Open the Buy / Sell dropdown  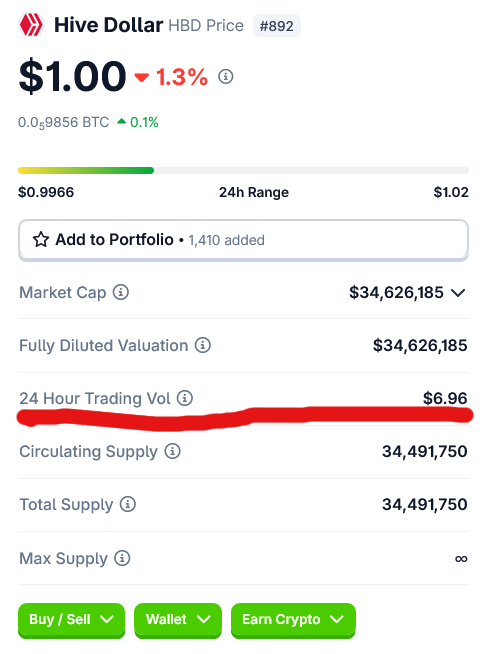point(71,620)
